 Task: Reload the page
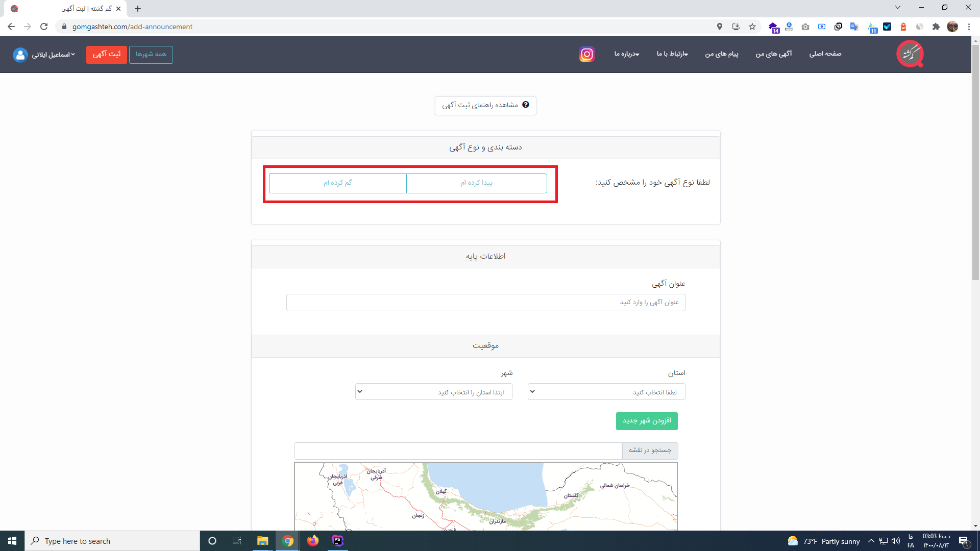[x=44, y=27]
